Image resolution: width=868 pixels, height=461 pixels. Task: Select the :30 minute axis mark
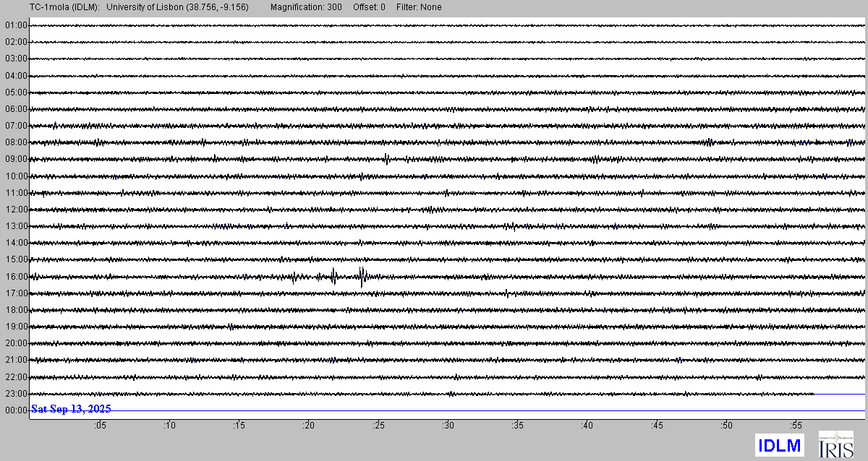coord(448,426)
